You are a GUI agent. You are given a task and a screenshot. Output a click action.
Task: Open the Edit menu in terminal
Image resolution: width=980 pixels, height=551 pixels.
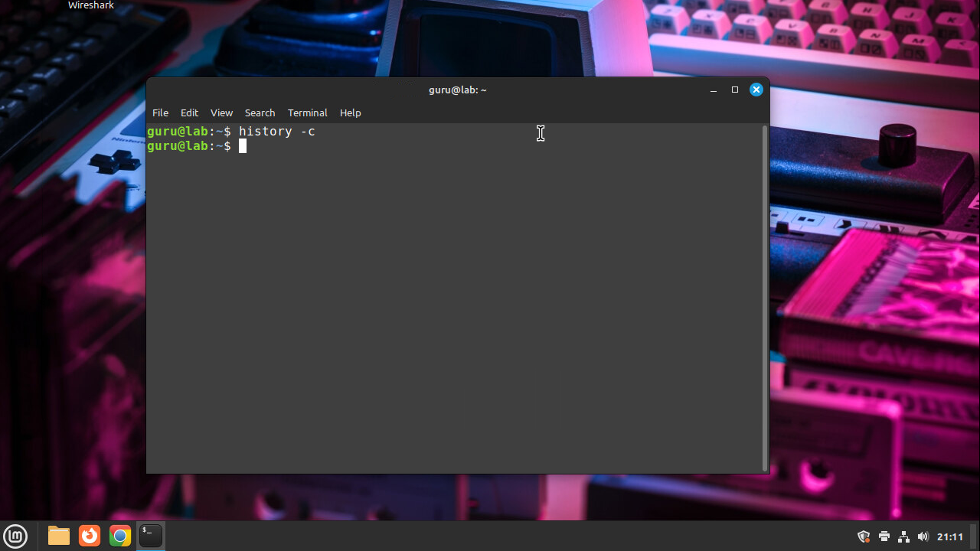(189, 112)
